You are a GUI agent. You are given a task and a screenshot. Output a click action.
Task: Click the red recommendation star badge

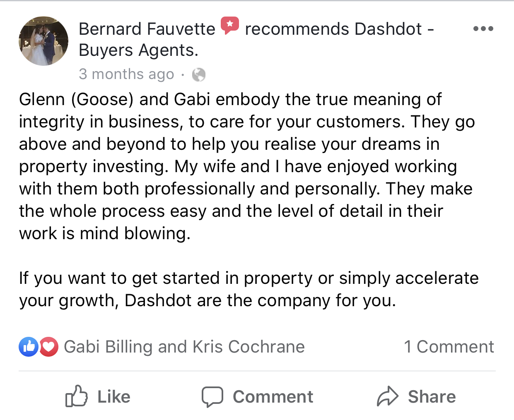pos(230,25)
